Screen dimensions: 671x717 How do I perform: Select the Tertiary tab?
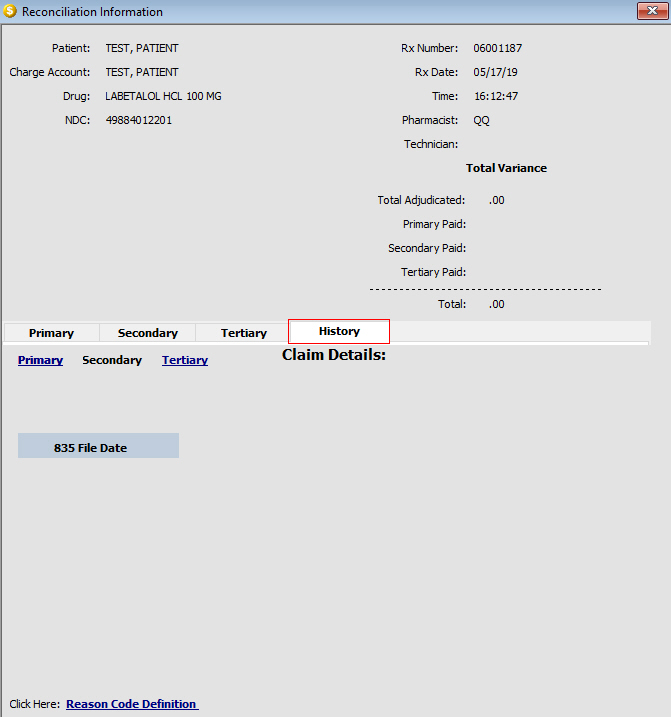click(x=243, y=333)
